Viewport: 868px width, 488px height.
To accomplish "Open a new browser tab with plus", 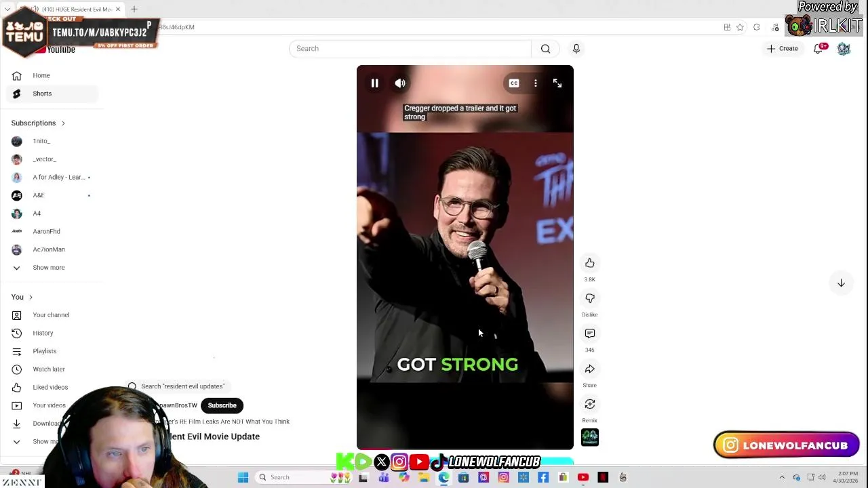I will (134, 9).
